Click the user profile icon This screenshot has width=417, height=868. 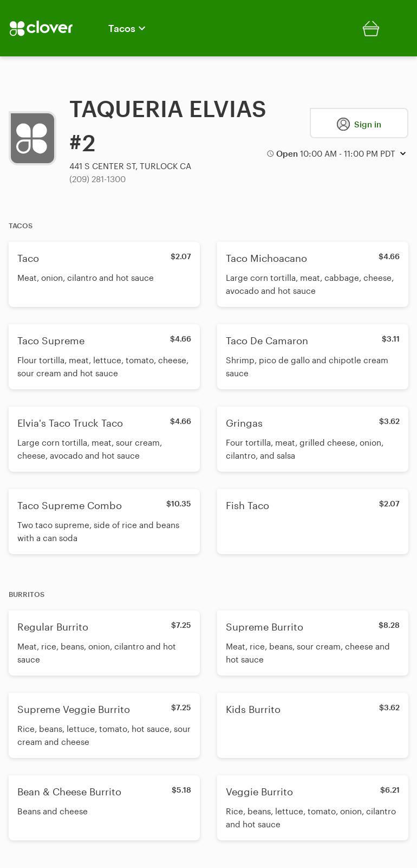[x=343, y=124]
